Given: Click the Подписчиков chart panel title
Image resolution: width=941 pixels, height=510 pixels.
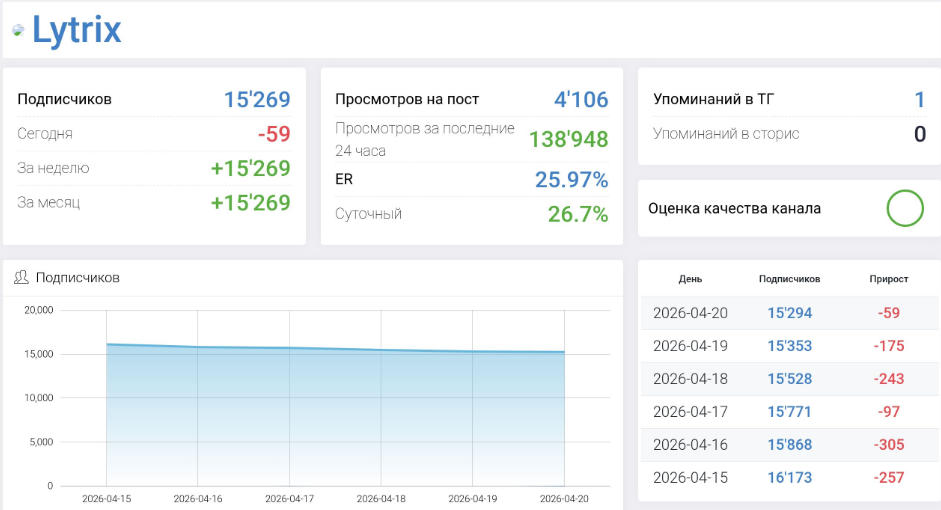Looking at the screenshot, I should click(77, 278).
